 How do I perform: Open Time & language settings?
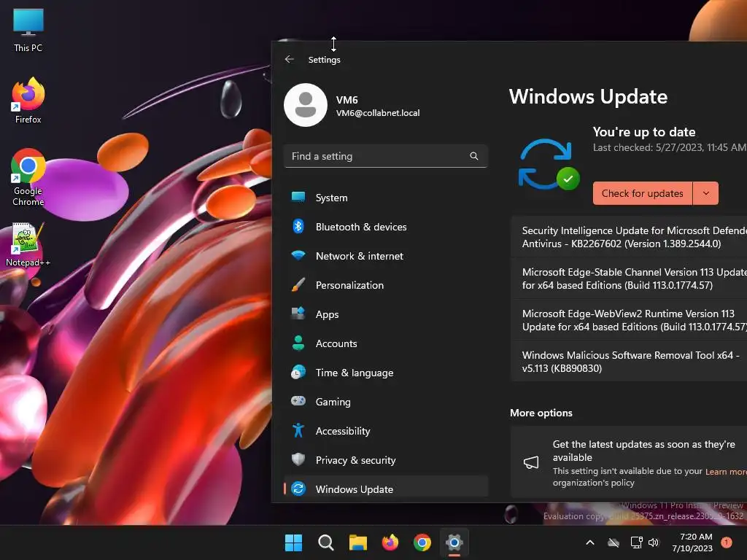click(x=386, y=373)
